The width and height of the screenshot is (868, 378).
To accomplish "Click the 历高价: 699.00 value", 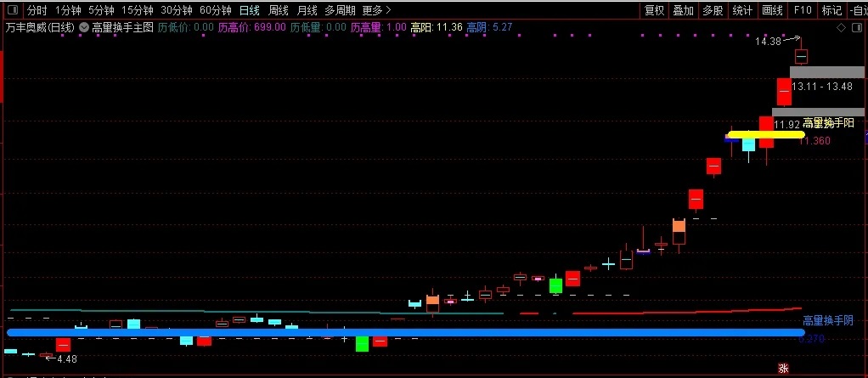I will coord(252,27).
